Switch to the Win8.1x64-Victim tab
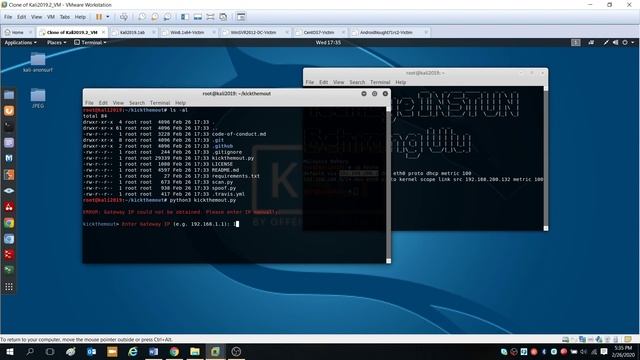This screenshot has height=360, width=640. [x=187, y=32]
